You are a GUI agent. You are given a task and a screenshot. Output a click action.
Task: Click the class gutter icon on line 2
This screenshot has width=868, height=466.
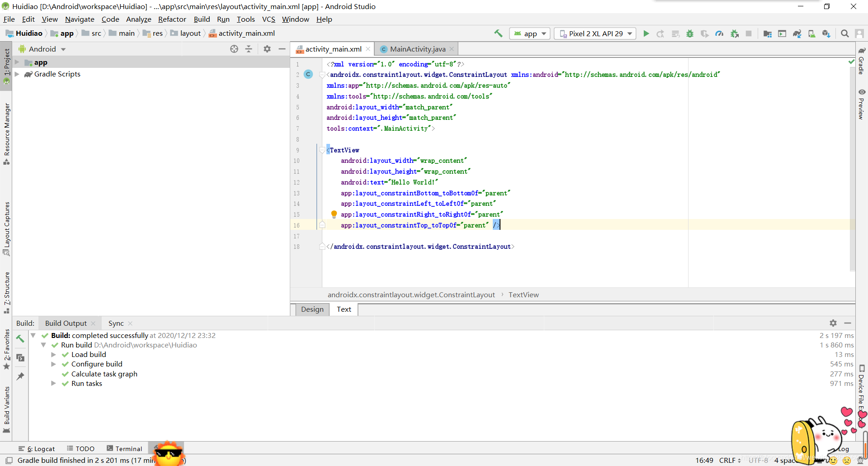[x=308, y=74]
